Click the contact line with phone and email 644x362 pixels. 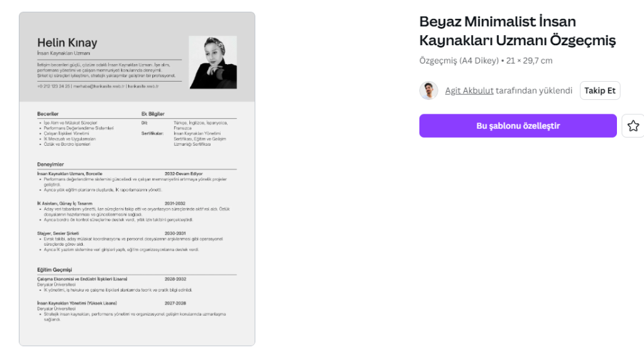(97, 86)
